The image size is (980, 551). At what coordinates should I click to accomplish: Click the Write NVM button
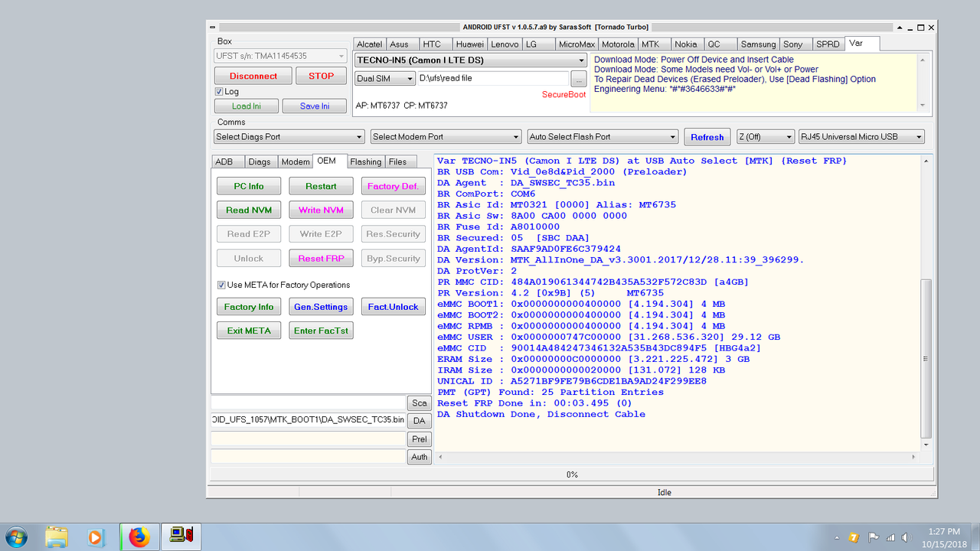[x=321, y=210]
